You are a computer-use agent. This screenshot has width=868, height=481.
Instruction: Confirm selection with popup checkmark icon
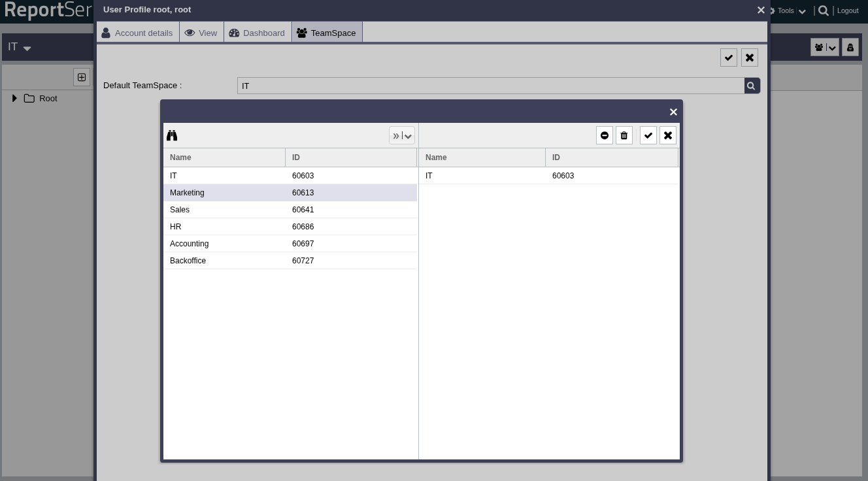coord(648,135)
